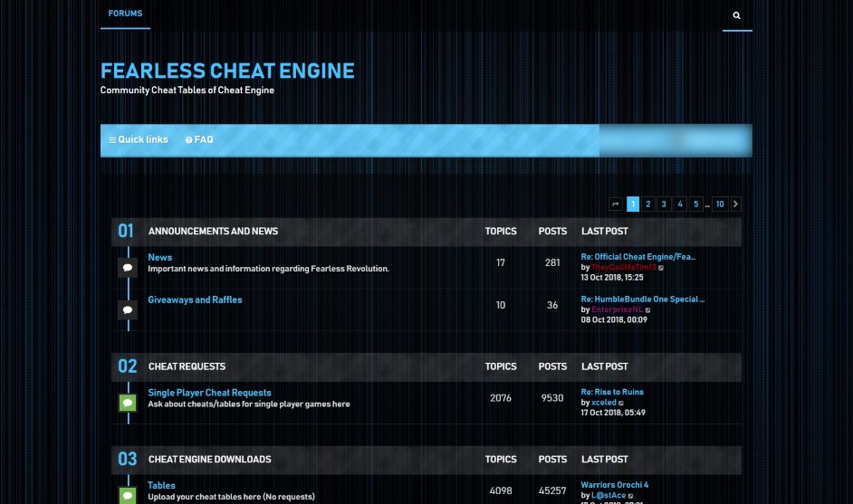853x504 pixels.
Task: Open the Quick links menu
Action: click(139, 139)
